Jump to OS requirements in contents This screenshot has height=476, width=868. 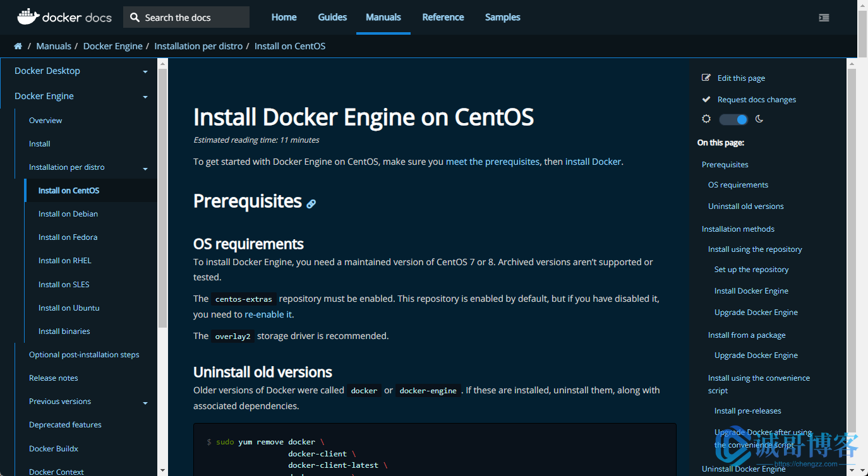(x=738, y=185)
